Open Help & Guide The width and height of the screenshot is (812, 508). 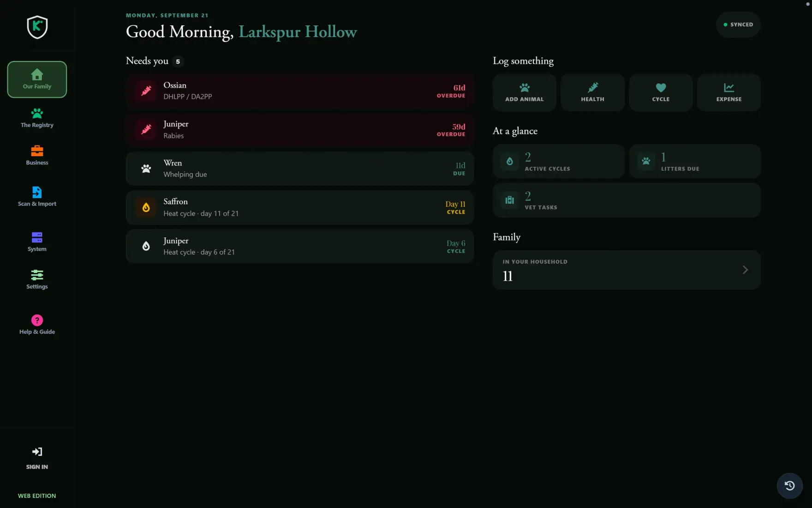tap(37, 325)
